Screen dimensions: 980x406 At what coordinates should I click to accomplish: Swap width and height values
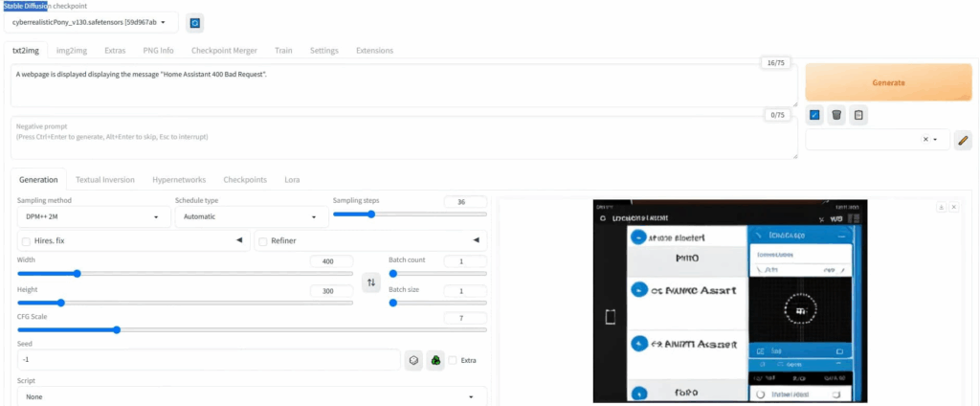[x=371, y=282]
